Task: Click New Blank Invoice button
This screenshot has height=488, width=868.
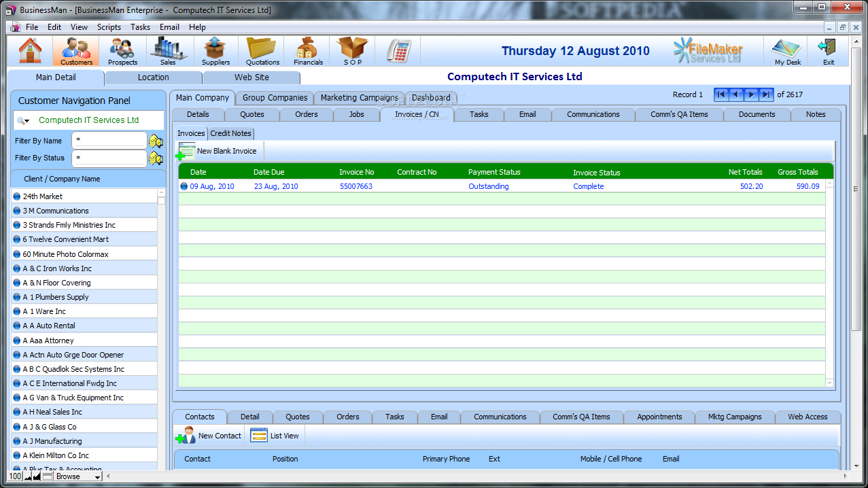Action: [219, 151]
